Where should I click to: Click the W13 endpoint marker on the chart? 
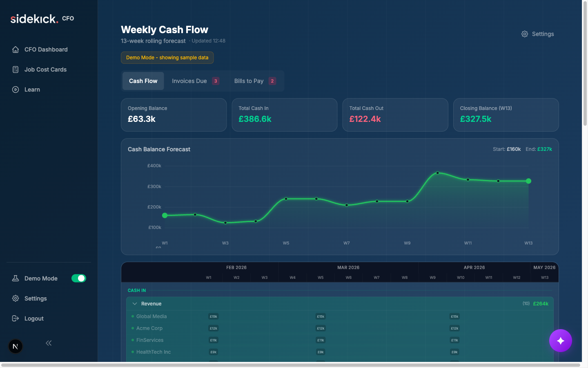(x=528, y=181)
